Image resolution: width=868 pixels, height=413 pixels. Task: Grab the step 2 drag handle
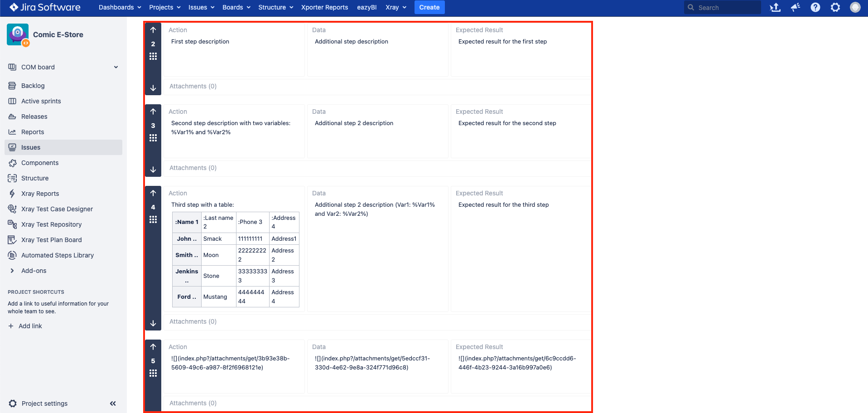pos(153,56)
